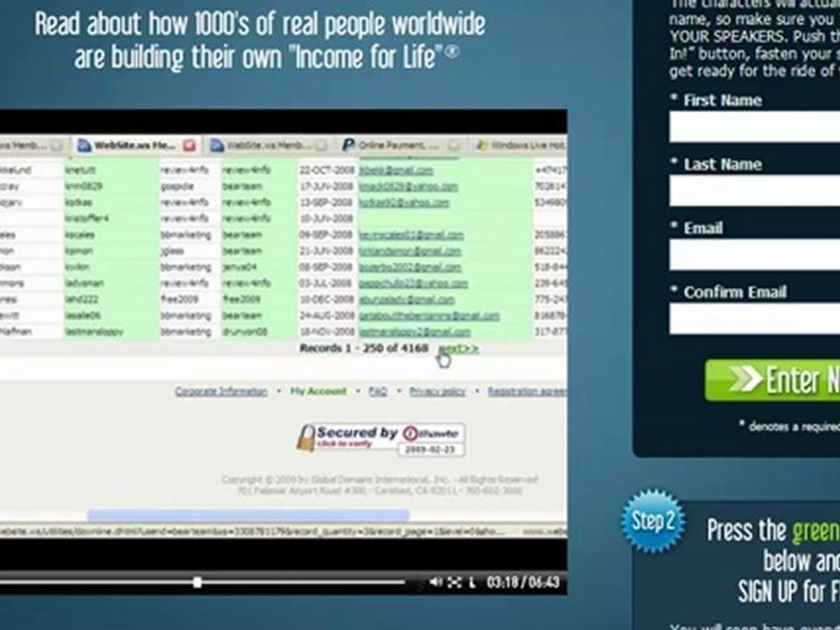The width and height of the screenshot is (840, 630).
Task: Toggle fullscreen using the video expand icon
Action: [x=454, y=582]
